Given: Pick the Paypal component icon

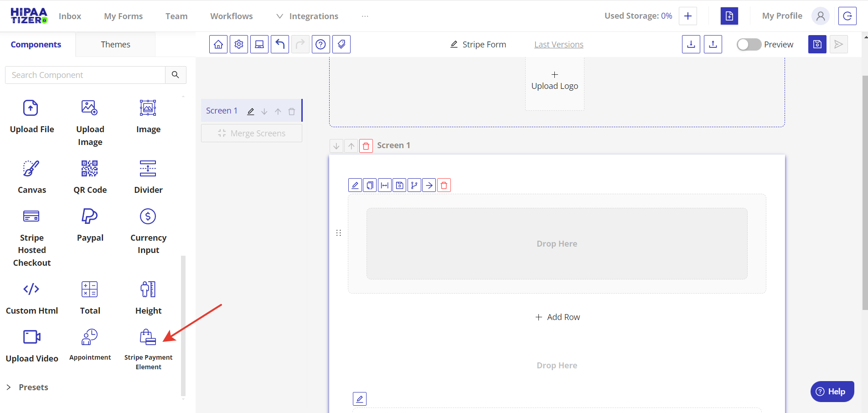Looking at the screenshot, I should coord(90,216).
